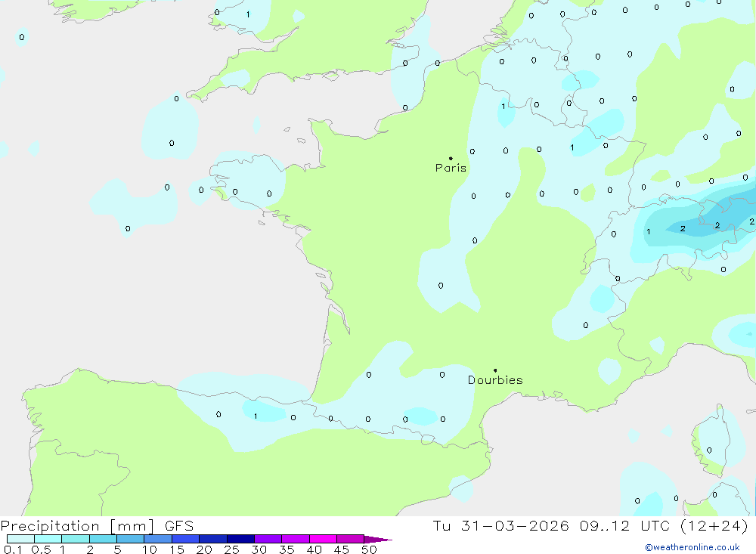
Task: Click the legend value label '15'
Action: tap(177, 549)
